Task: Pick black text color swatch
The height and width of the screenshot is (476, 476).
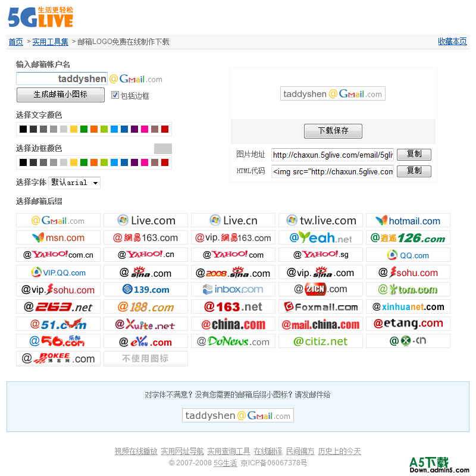Action: (23, 129)
